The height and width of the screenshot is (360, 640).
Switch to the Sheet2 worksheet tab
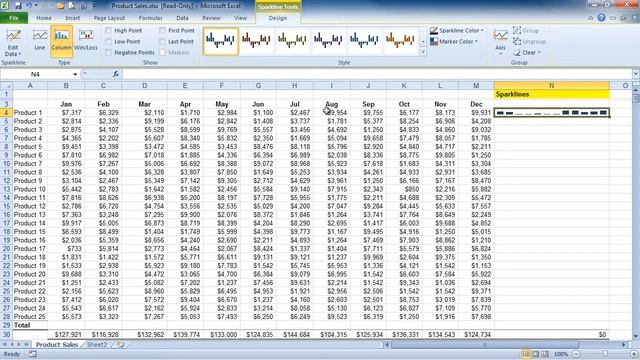[97, 345]
